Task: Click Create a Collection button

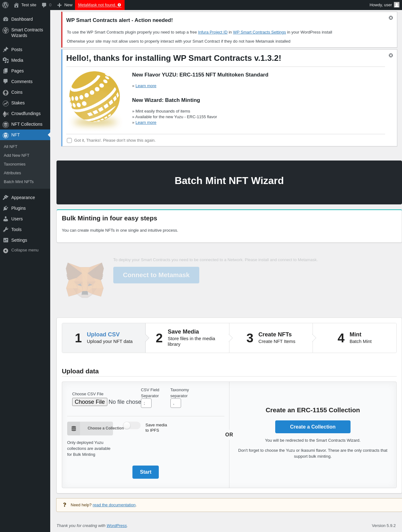Action: (313, 427)
